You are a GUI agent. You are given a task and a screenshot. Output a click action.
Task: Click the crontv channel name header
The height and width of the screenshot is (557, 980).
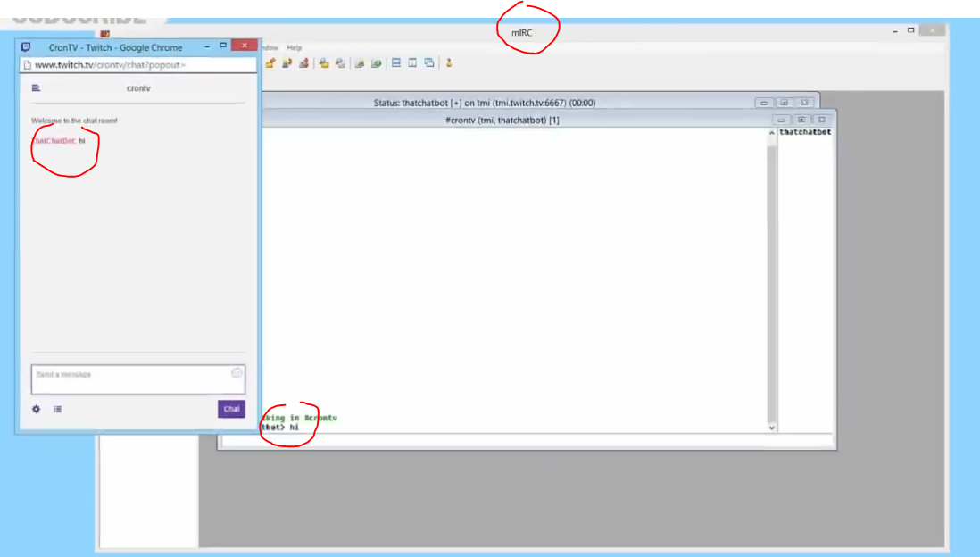(x=138, y=88)
